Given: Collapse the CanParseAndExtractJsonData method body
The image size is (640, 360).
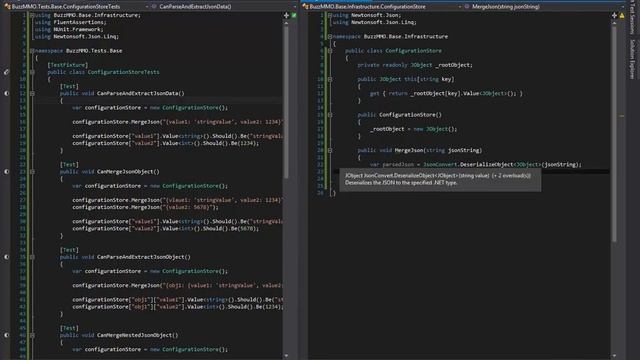Looking at the screenshot, I should point(32,93).
